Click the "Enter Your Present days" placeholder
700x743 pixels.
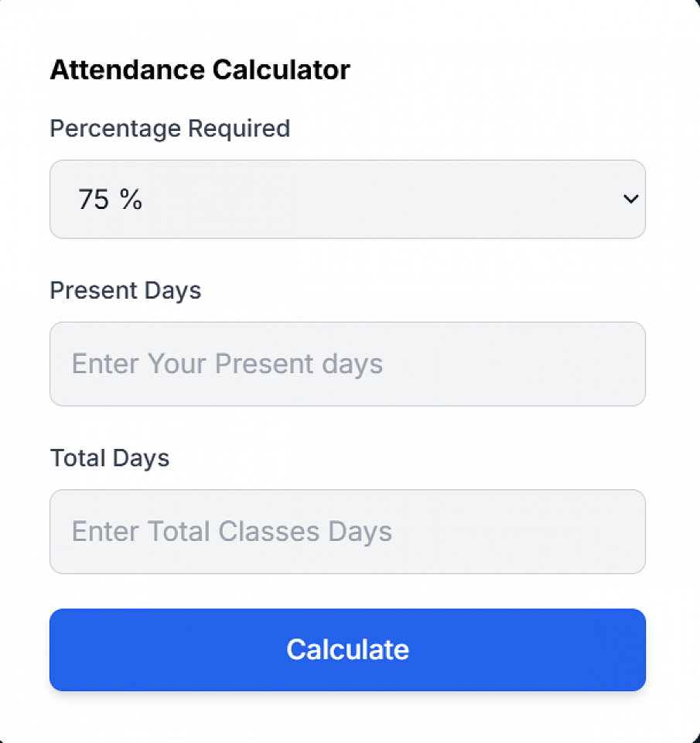click(227, 364)
